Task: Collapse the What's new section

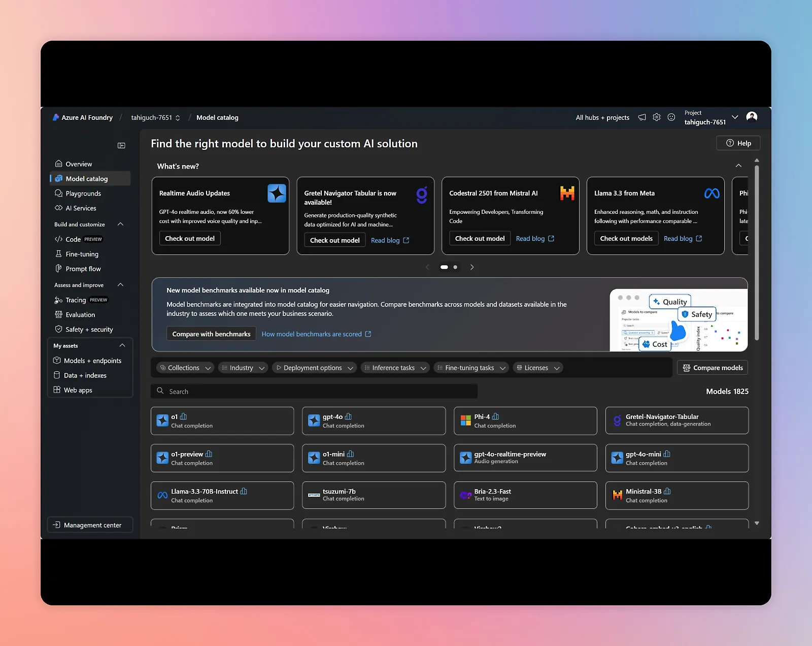Action: click(738, 166)
